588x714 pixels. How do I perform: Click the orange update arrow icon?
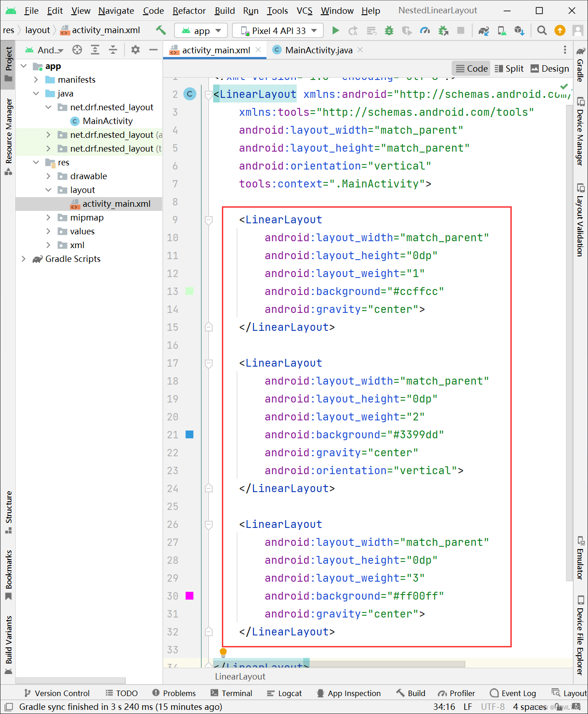560,30
